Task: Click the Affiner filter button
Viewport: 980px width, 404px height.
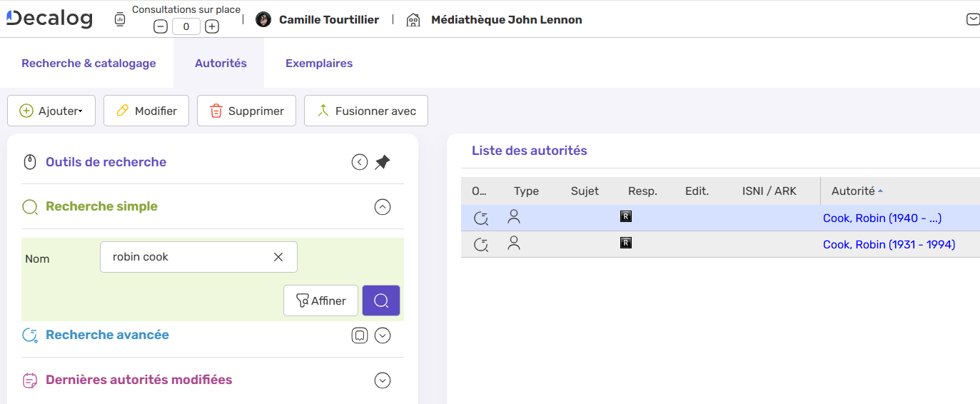Action: tap(320, 301)
